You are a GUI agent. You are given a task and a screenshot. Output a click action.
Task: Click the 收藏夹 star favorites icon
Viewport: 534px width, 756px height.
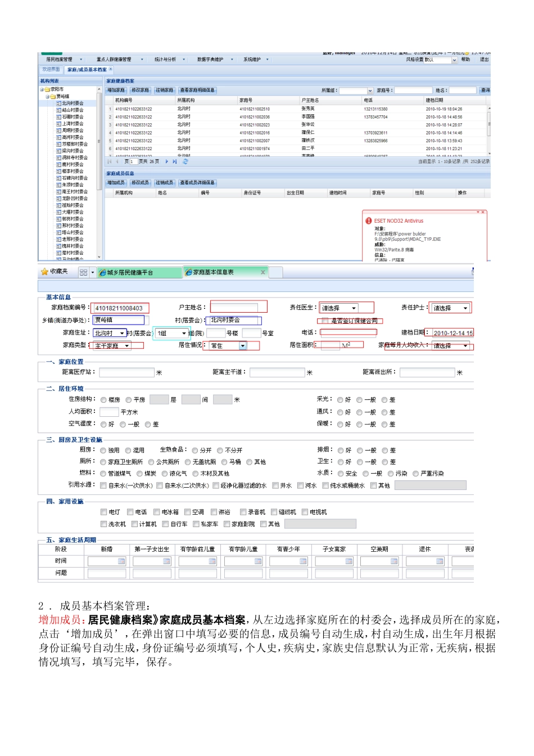pos(44,272)
